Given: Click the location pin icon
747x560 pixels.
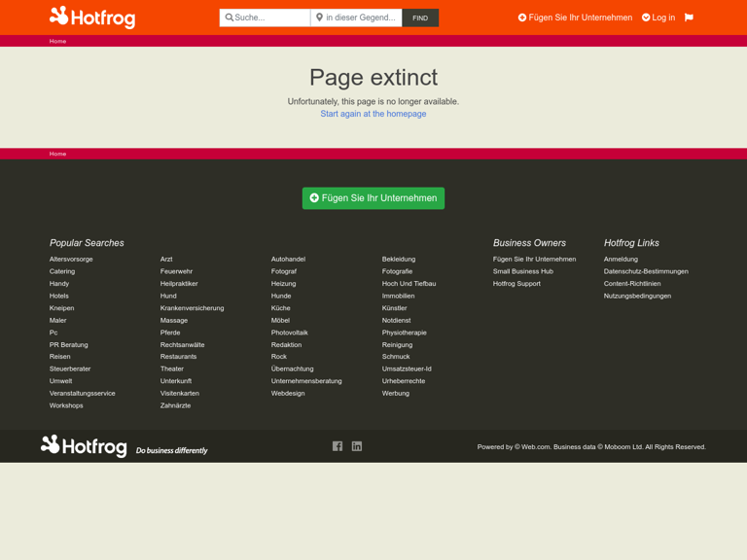Looking at the screenshot, I should [x=319, y=17].
